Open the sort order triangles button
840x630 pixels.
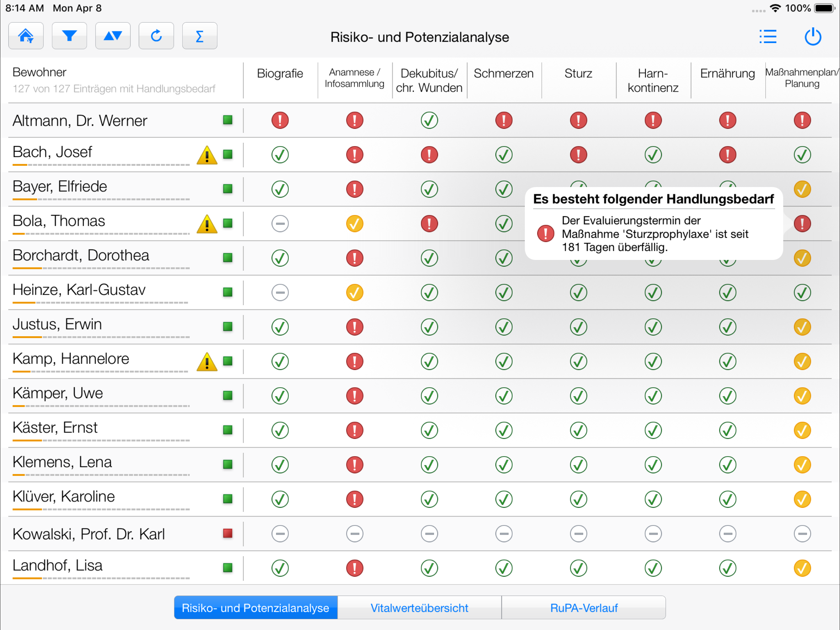[113, 36]
